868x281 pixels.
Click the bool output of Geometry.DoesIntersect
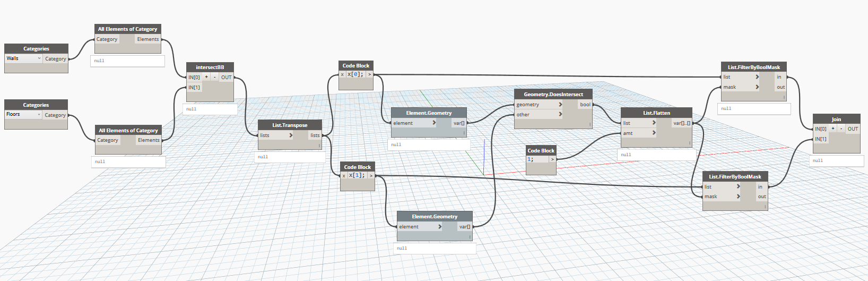click(x=585, y=105)
